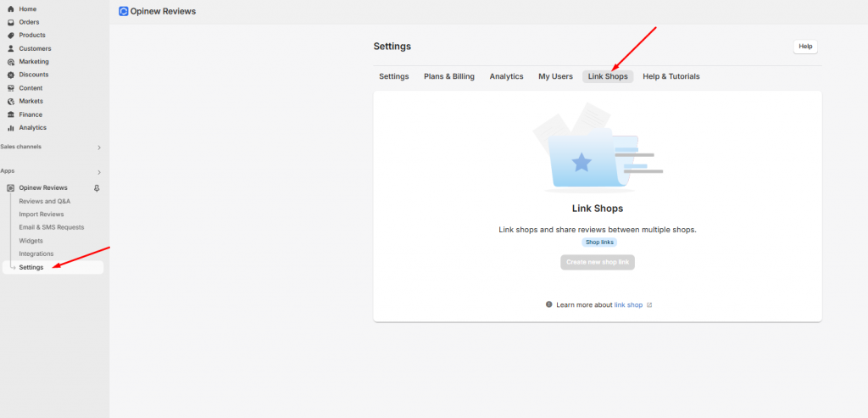Image resolution: width=868 pixels, height=418 pixels.
Task: Go to Email & SMS Requests
Action: click(52, 227)
